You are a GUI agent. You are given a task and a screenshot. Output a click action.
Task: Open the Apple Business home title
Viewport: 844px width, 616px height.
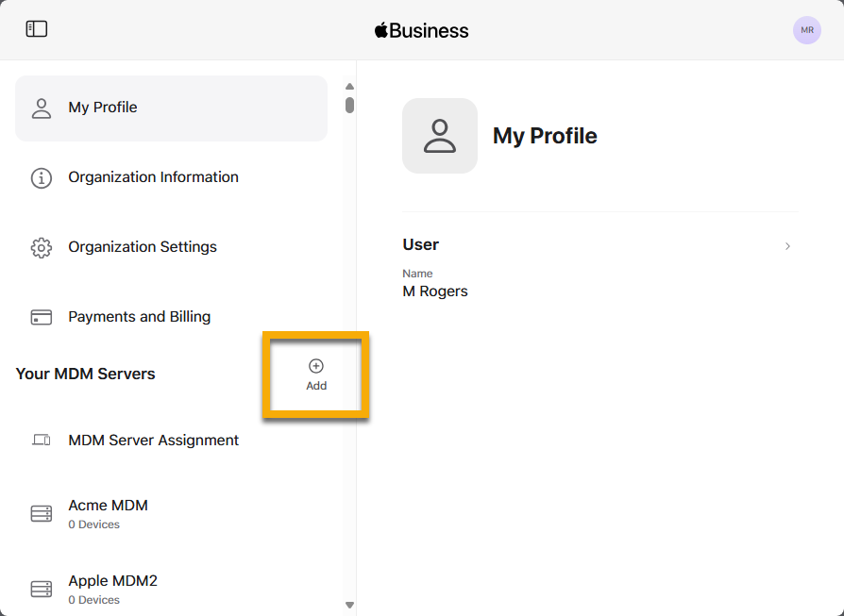(421, 29)
